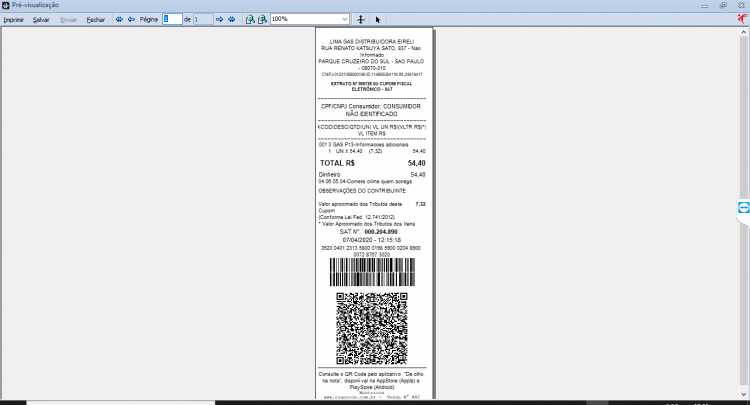Go to the next page

(219, 20)
